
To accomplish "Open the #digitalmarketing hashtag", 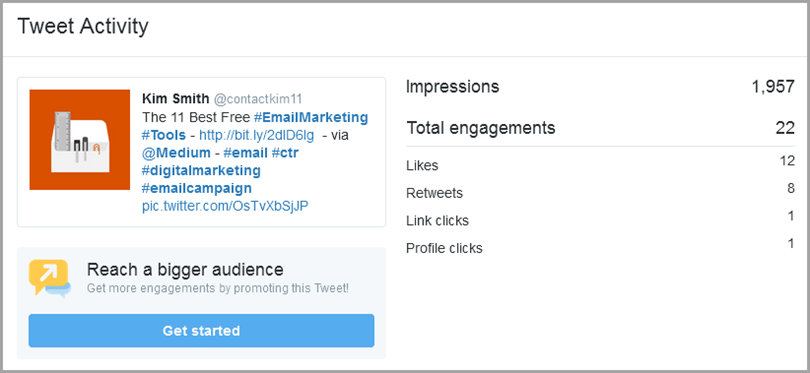I will coord(201,170).
